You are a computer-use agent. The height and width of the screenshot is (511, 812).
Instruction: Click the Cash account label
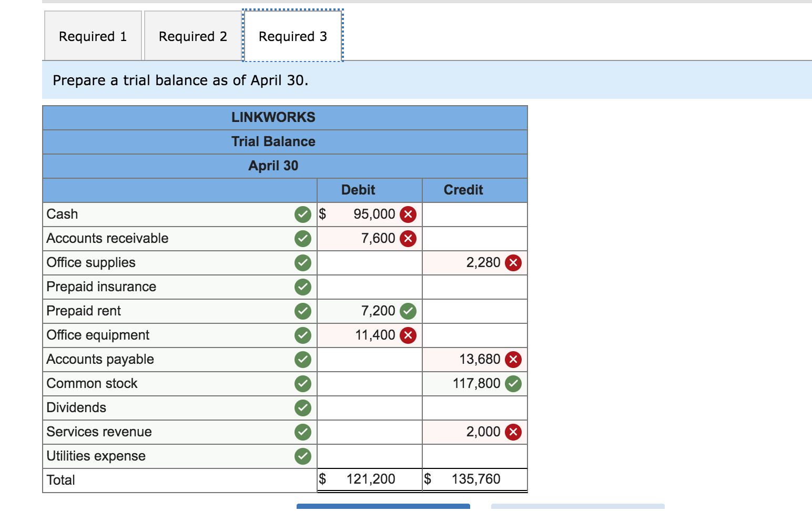tap(62, 214)
